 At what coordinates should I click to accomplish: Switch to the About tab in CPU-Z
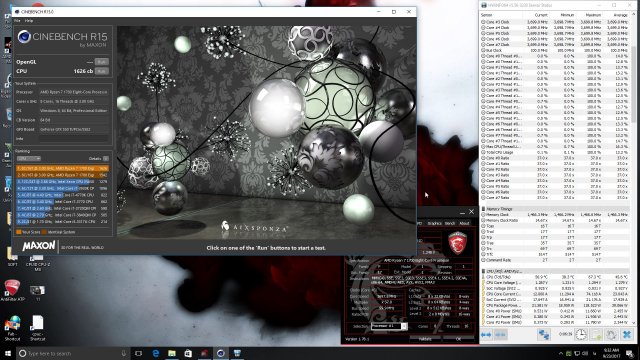464,223
